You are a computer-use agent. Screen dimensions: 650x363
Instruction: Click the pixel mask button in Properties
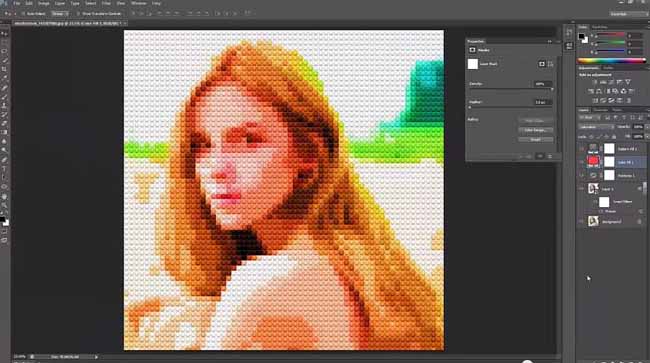tap(542, 64)
